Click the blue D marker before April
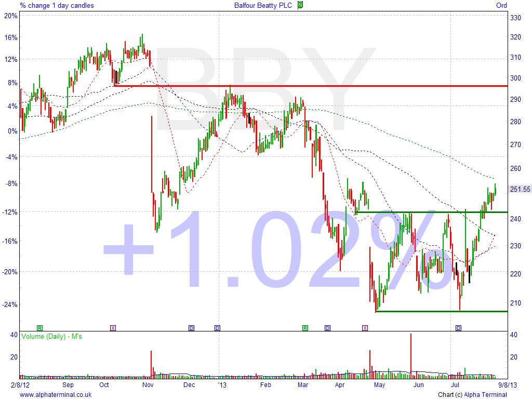This screenshot has width=532, height=399. (327, 328)
